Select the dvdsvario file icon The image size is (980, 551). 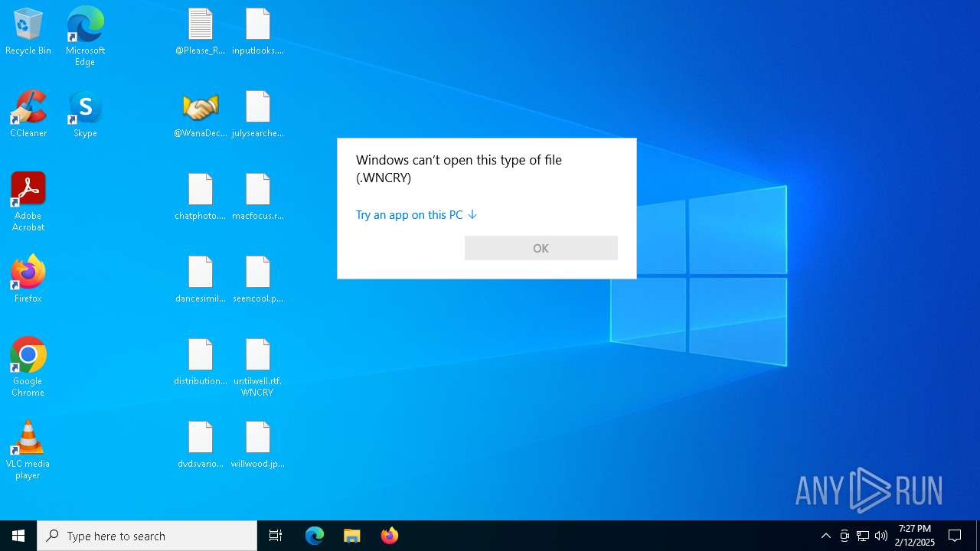coord(201,445)
